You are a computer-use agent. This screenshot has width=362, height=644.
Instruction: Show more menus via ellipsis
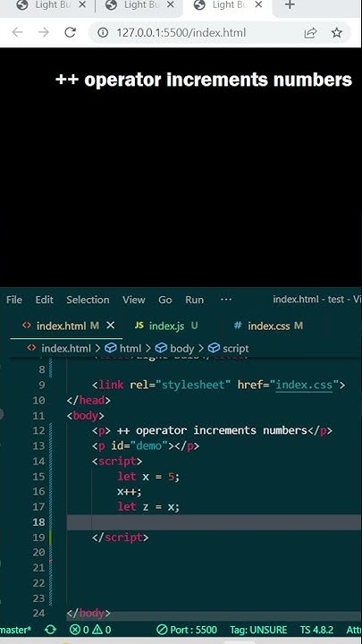click(226, 300)
